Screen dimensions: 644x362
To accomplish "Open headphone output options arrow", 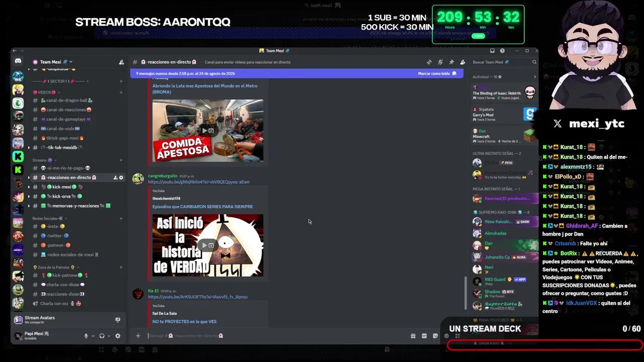I will [108, 336].
